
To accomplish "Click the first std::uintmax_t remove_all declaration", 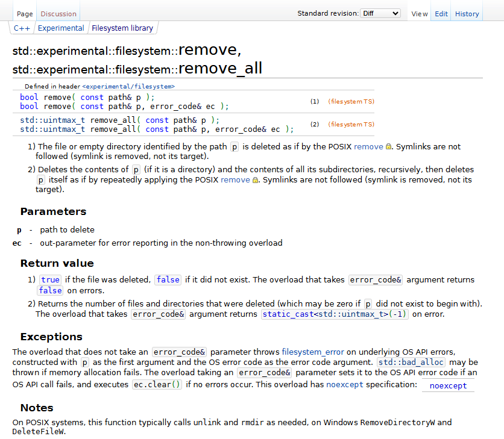I will 120,120.
